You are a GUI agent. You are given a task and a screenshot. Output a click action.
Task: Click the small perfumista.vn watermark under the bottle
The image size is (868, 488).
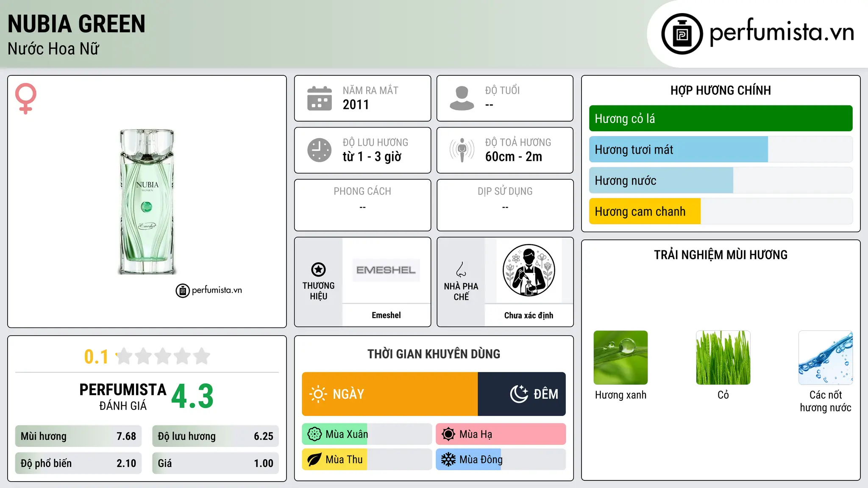[209, 290]
